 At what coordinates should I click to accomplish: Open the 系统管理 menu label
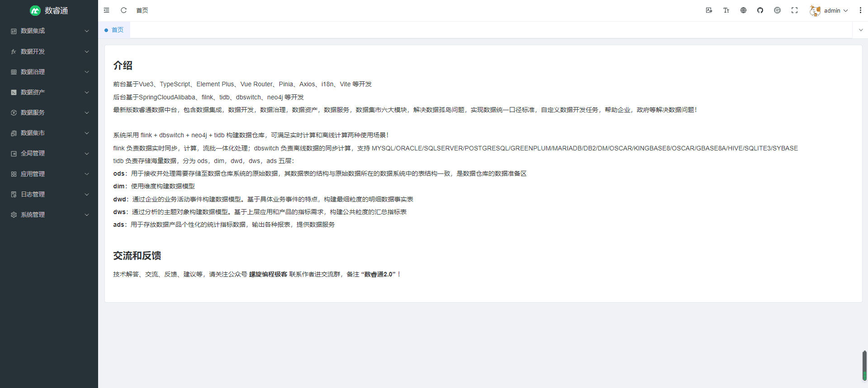click(x=33, y=215)
